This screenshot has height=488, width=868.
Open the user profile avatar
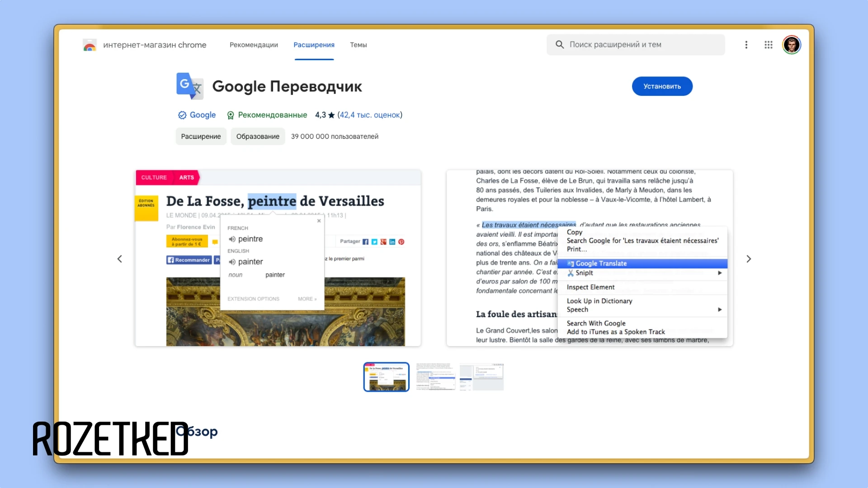click(792, 45)
